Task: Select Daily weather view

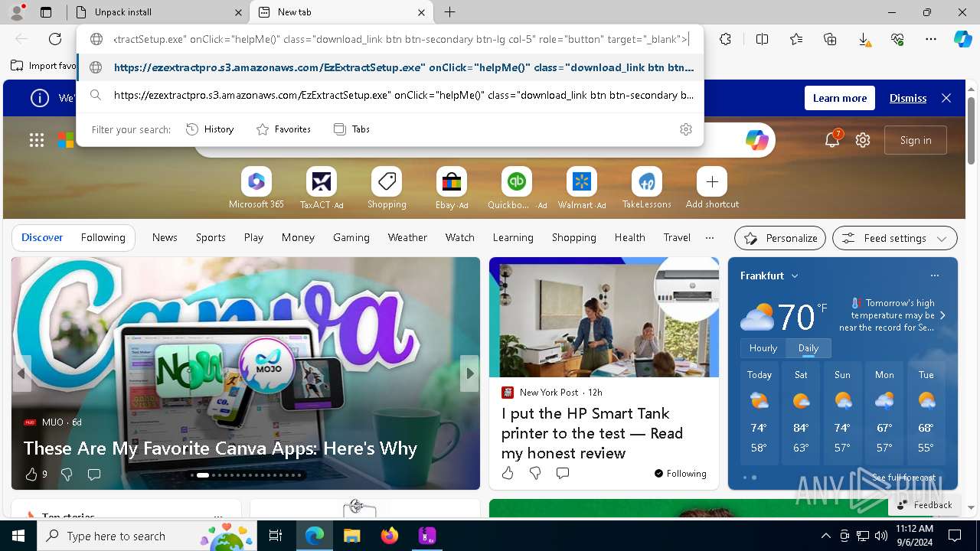Action: (x=808, y=348)
